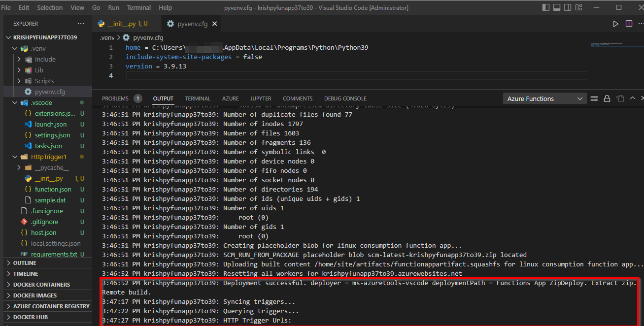Image resolution: width=644 pixels, height=326 pixels.
Task: Select the pyvenv.cfg editor tab
Action: coord(191,24)
